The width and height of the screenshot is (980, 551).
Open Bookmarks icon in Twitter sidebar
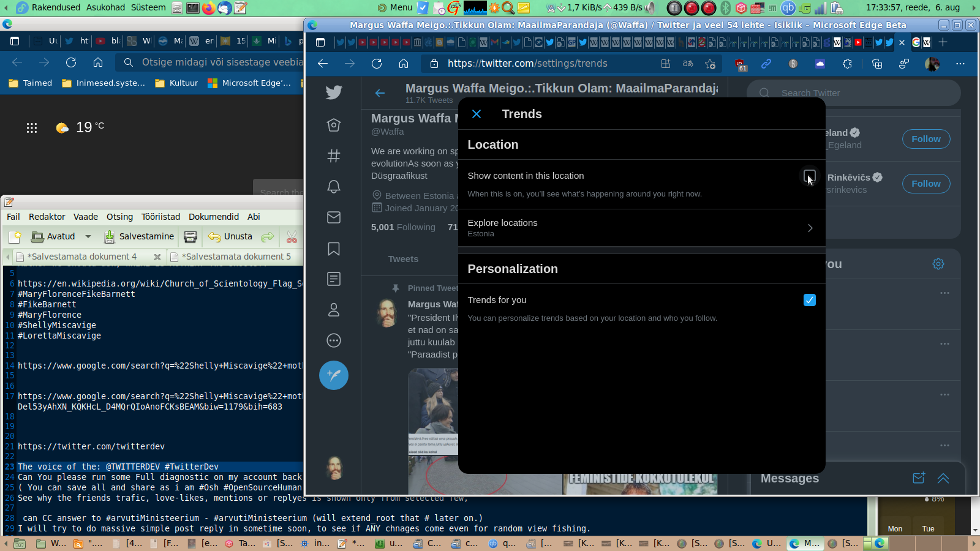[334, 249]
